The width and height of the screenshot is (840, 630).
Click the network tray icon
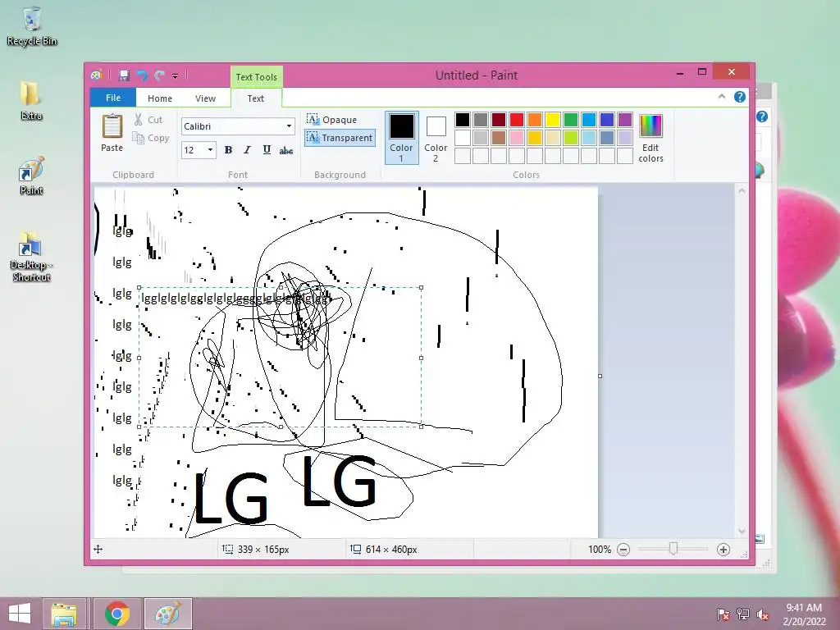click(x=743, y=614)
